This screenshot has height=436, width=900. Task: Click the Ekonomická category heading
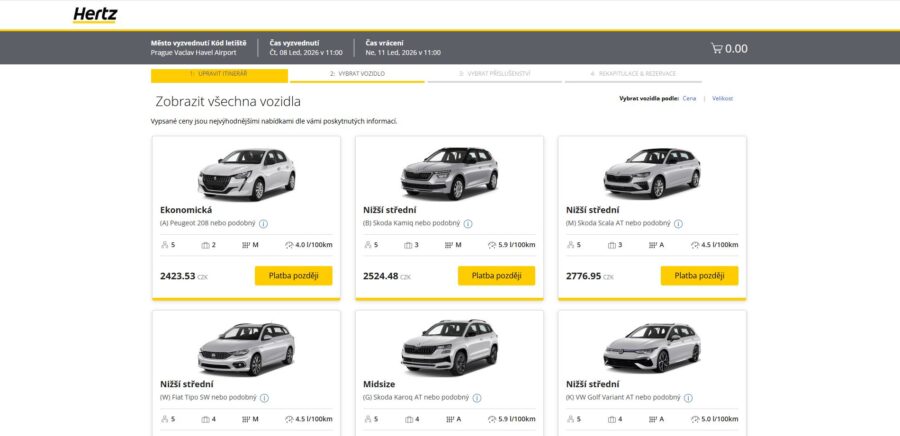(x=186, y=210)
